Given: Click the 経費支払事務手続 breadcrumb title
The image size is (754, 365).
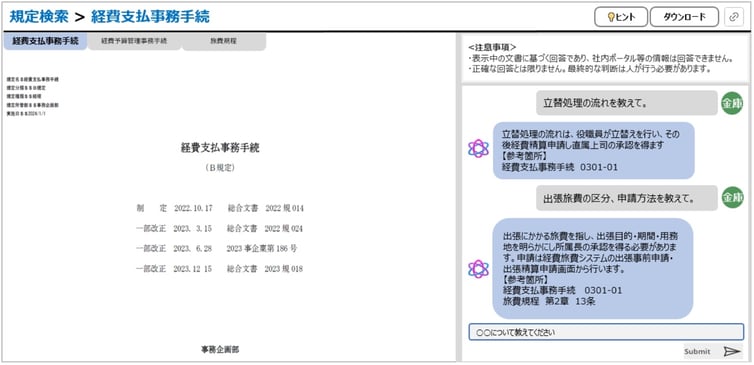Looking at the screenshot, I should [150, 17].
